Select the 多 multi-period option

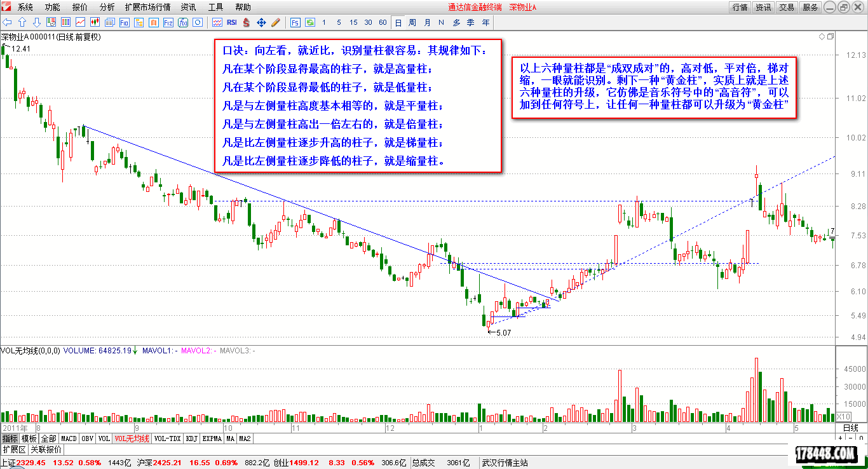coord(456,22)
